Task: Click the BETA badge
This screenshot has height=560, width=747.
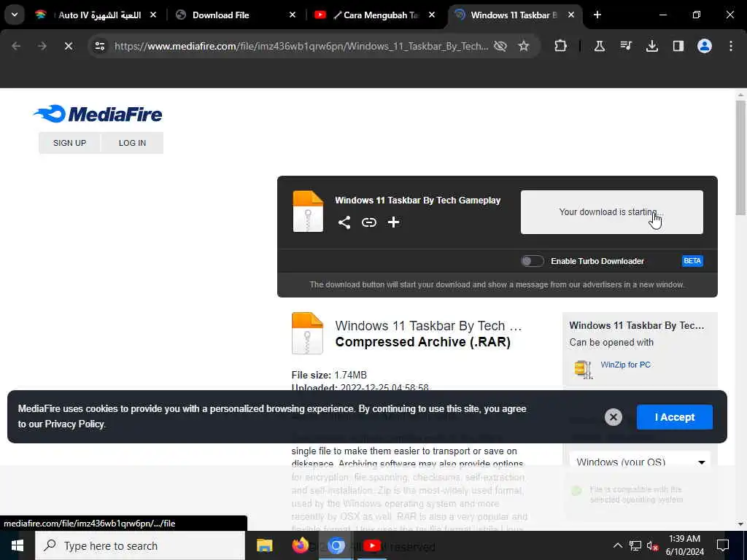Action: (692, 261)
